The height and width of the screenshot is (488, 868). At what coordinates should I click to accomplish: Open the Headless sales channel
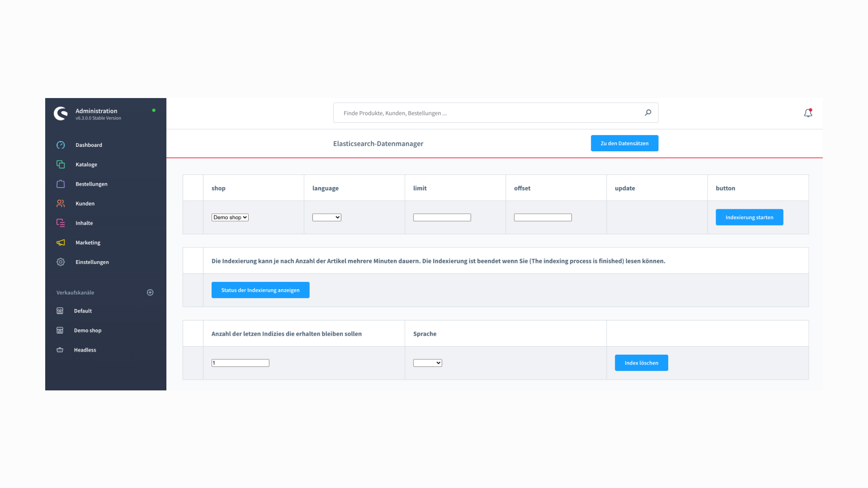(x=85, y=350)
